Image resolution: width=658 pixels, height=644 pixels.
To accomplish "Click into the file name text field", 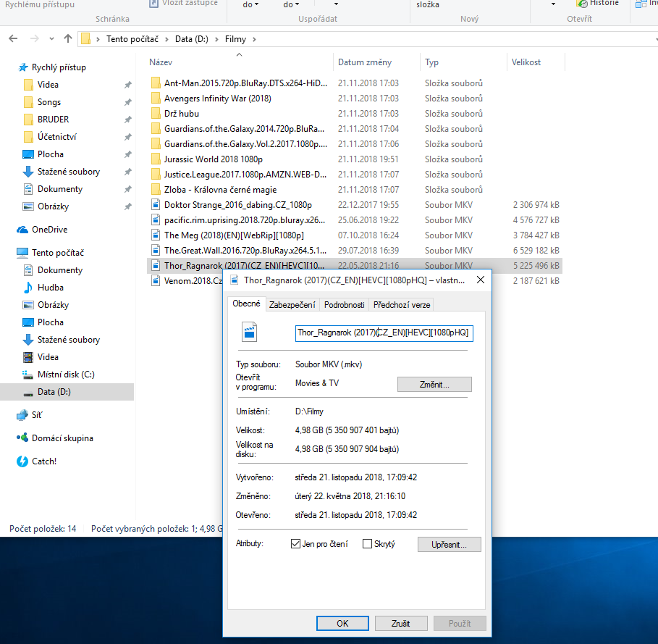I will 384,333.
